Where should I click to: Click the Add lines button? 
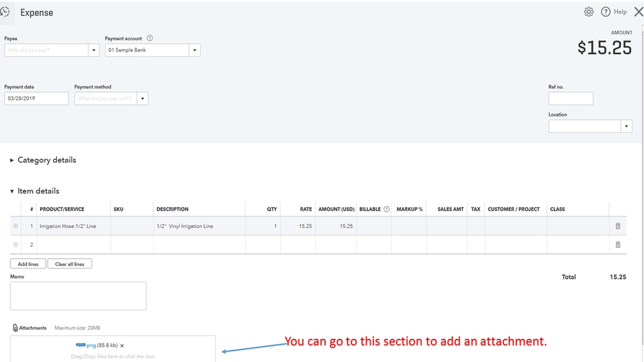[x=28, y=264]
